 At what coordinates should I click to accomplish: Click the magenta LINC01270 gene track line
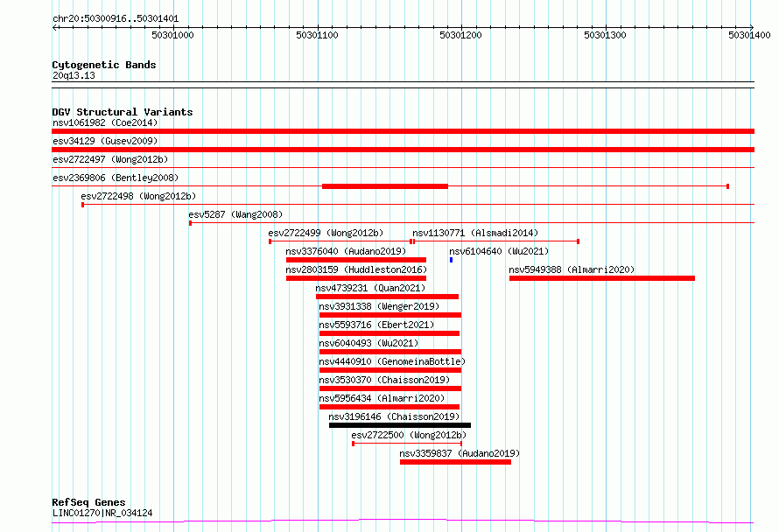coord(403,521)
